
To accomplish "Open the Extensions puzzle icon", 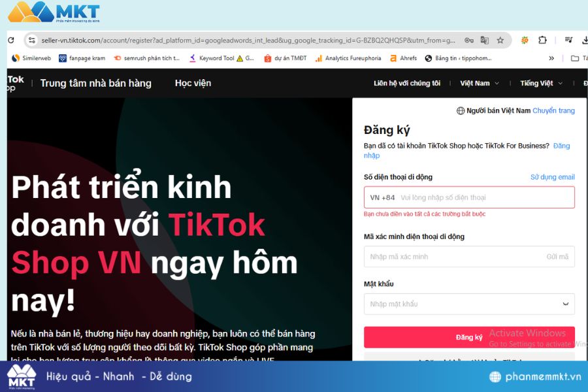I will click(x=542, y=40).
